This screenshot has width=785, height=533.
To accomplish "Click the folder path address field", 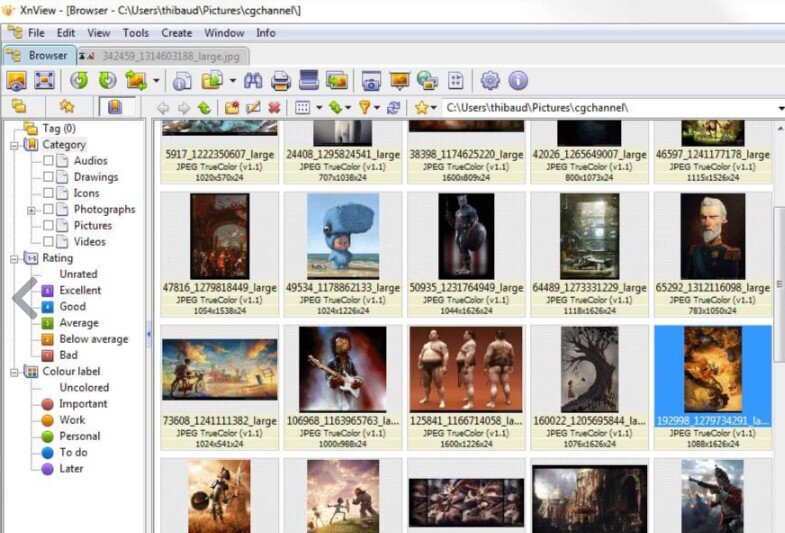I will click(x=611, y=108).
